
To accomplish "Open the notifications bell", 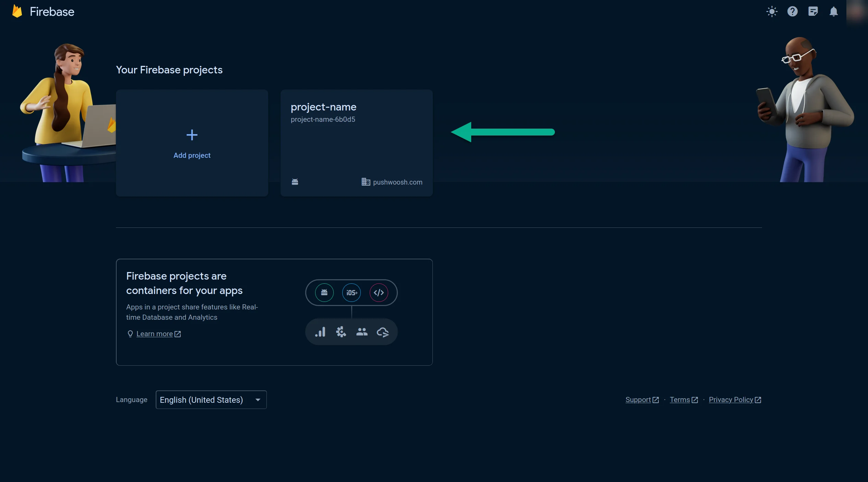I will pyautogui.click(x=834, y=11).
